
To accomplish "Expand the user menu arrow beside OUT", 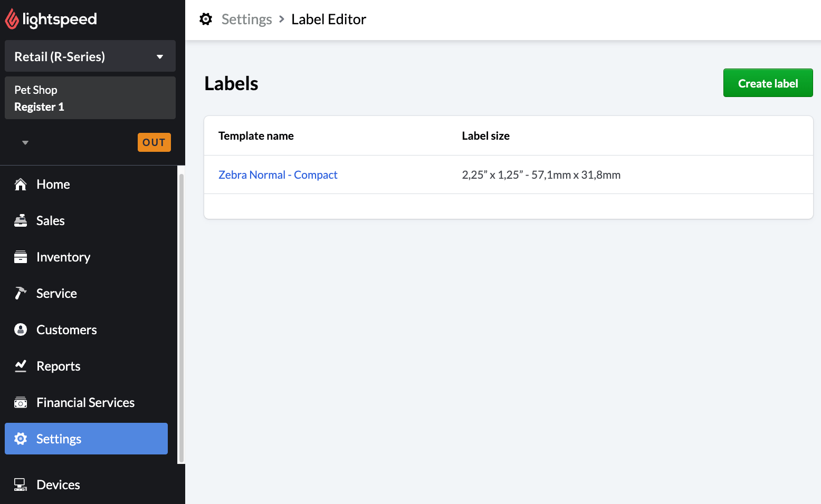I will pos(25,143).
